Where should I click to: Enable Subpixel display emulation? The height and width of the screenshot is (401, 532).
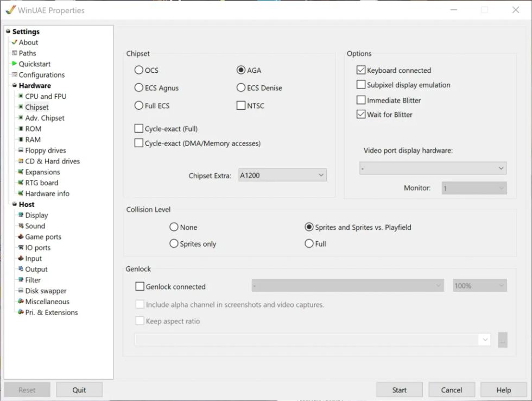point(361,85)
